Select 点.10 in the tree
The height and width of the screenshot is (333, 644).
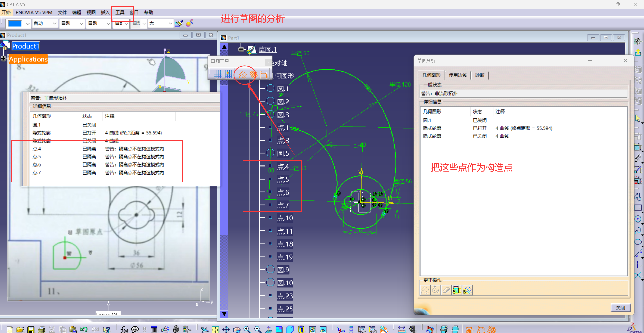click(x=285, y=218)
